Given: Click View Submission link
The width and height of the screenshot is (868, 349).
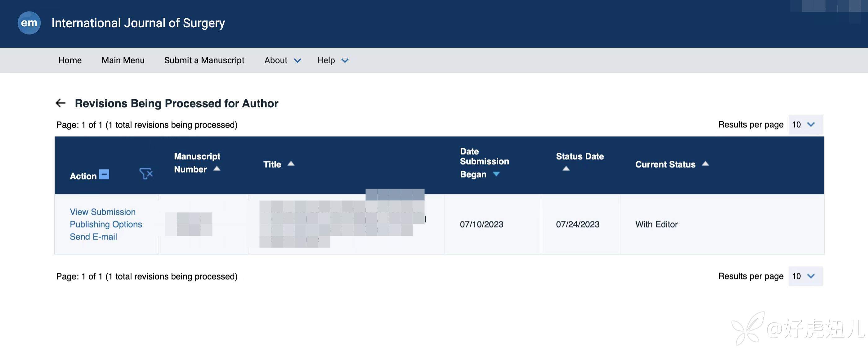Looking at the screenshot, I should [102, 212].
